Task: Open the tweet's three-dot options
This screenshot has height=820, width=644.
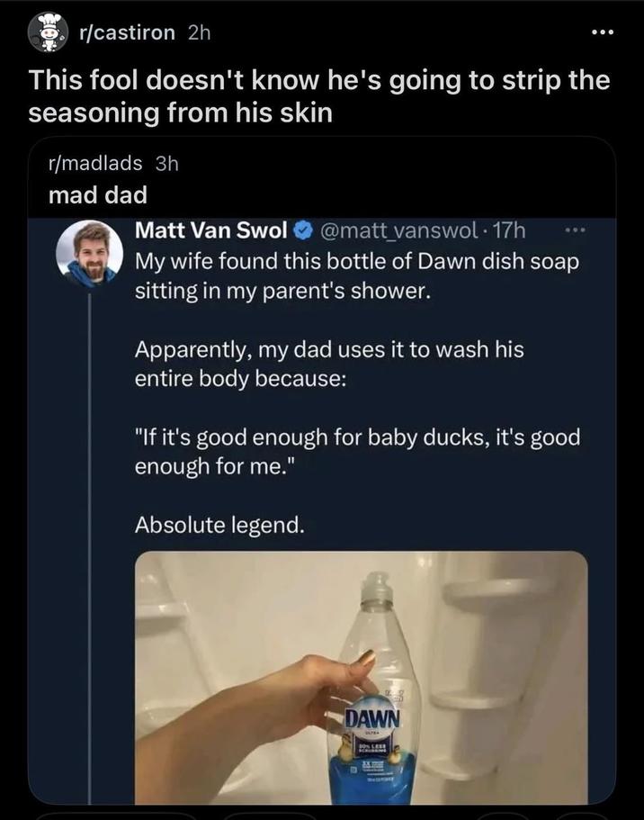Action: tap(572, 230)
